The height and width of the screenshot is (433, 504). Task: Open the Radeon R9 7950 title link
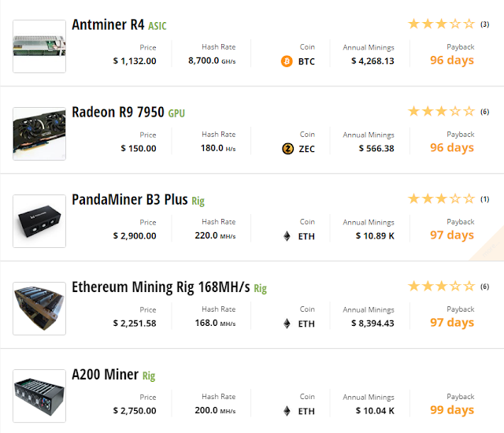coord(118,112)
